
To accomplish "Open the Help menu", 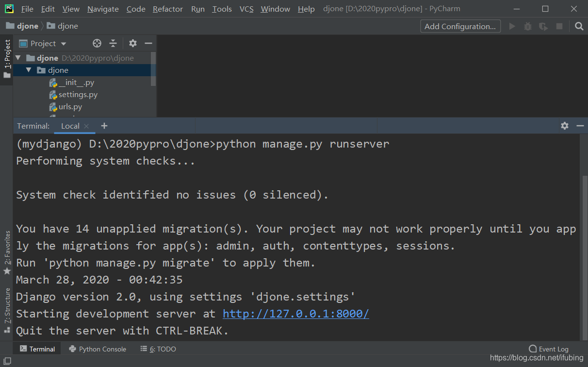I will click(x=306, y=9).
